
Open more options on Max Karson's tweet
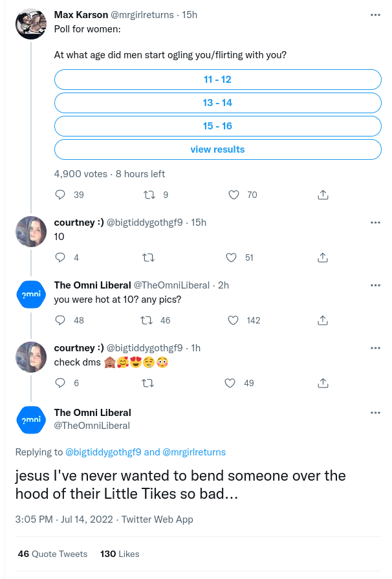pyautogui.click(x=375, y=15)
